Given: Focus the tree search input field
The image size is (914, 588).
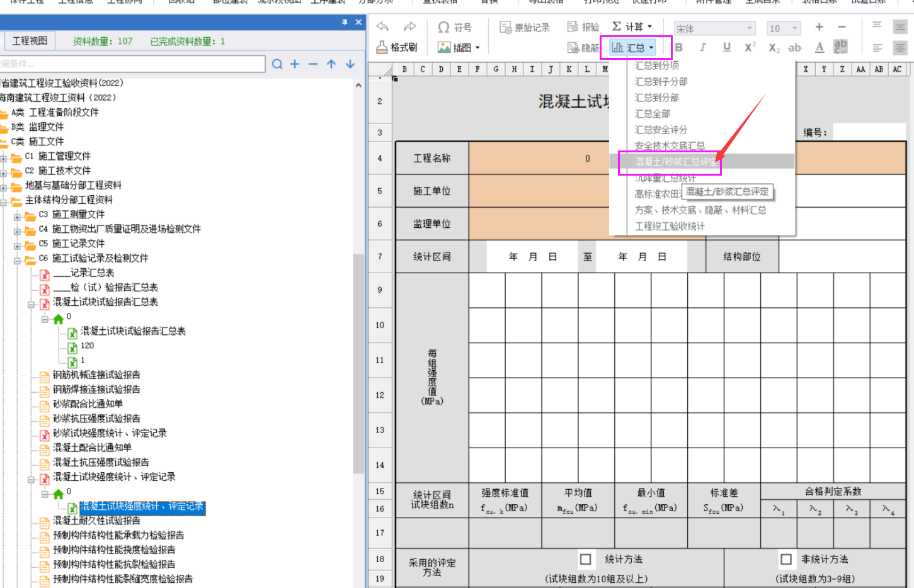Looking at the screenshot, I should 132,64.
